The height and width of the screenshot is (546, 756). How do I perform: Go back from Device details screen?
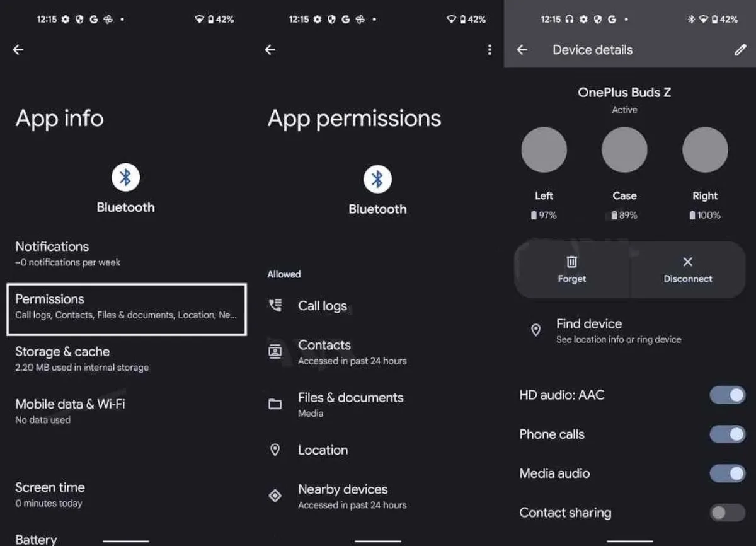pyautogui.click(x=522, y=50)
